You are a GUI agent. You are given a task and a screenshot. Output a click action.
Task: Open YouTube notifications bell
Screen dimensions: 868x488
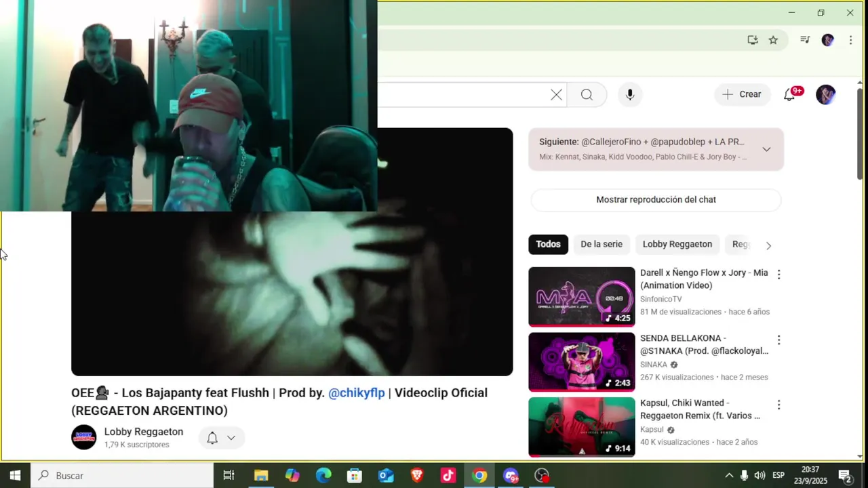click(789, 95)
